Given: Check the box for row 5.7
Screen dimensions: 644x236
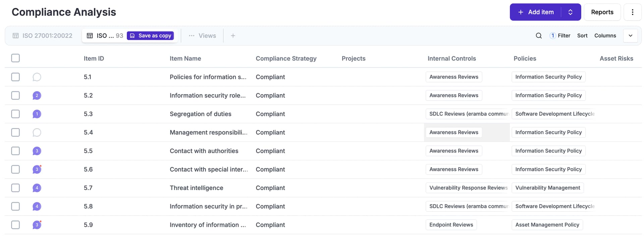Looking at the screenshot, I should click(x=15, y=187).
